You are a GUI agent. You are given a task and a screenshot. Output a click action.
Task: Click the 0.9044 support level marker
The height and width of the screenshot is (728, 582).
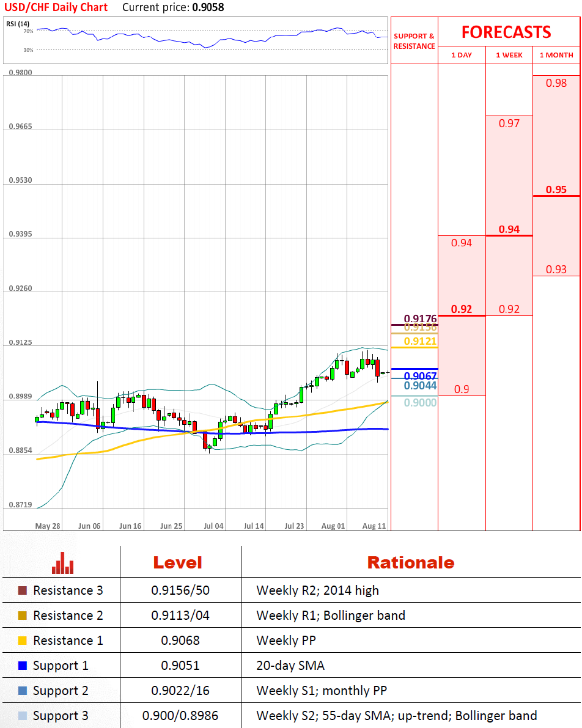(421, 385)
